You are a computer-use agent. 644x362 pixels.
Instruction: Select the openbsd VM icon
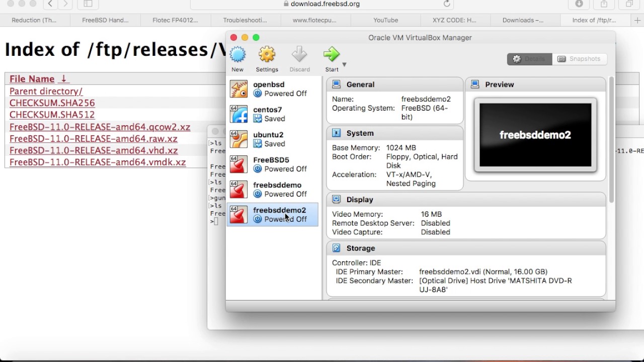click(x=238, y=89)
